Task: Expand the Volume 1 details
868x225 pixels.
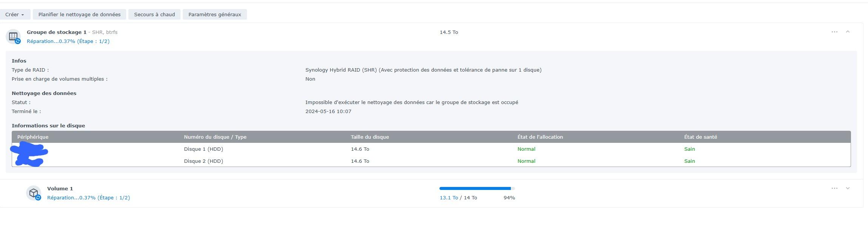Action: 848,188
